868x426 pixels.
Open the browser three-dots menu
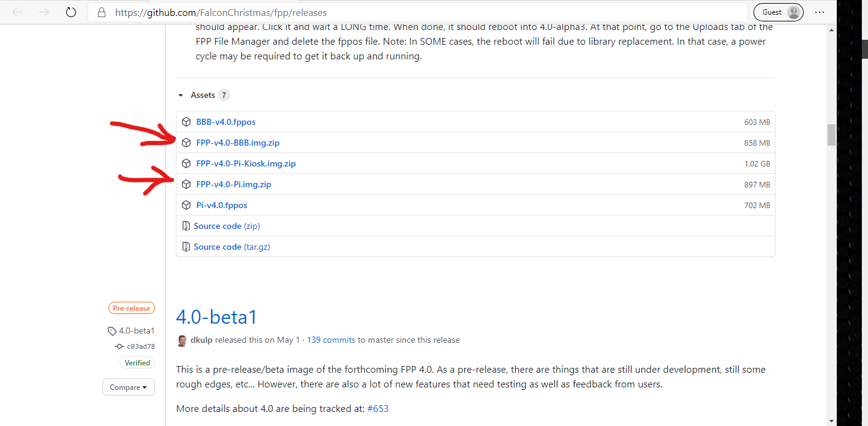[820, 12]
